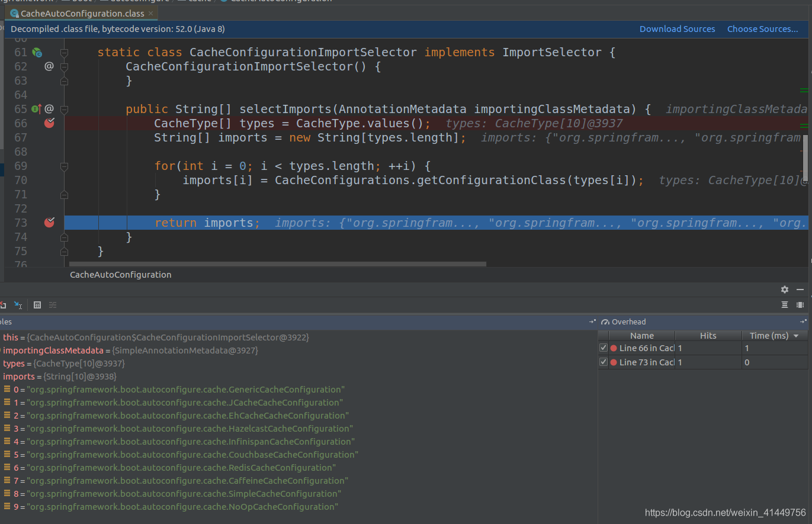Viewport: 812px width, 524px height.
Task: Click the horizontal scrollbar under the code editor
Action: [277, 264]
